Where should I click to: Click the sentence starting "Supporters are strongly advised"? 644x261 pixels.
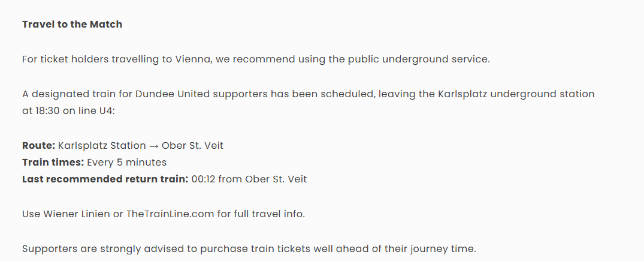click(x=249, y=249)
